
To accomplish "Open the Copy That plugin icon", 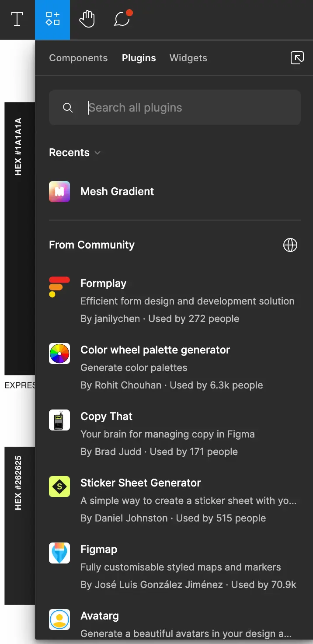I will tap(59, 420).
